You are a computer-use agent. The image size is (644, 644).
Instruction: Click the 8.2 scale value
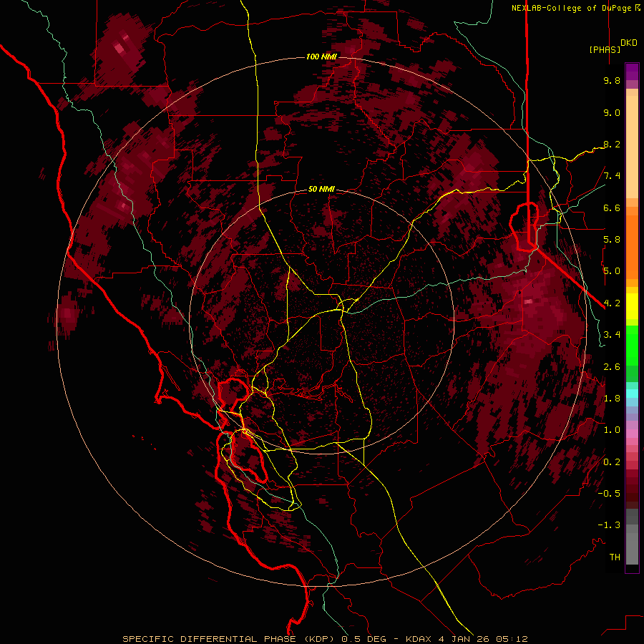click(x=612, y=144)
